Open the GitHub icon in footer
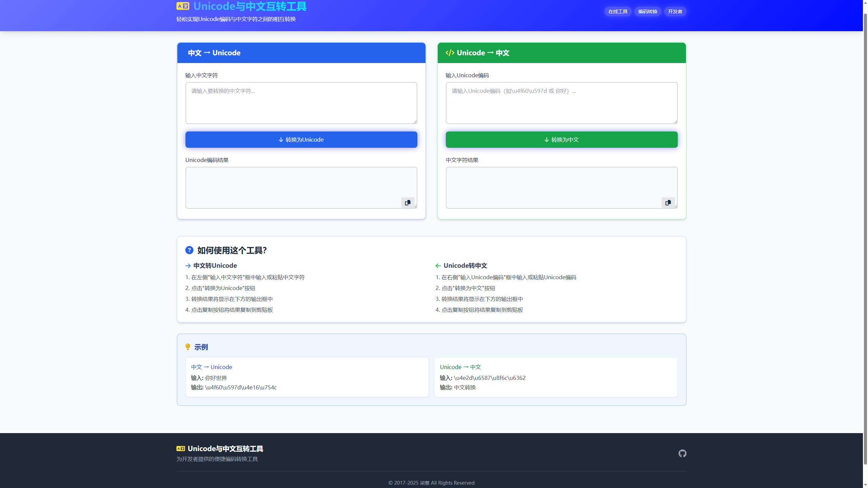This screenshot has height=488, width=868. coord(682,453)
